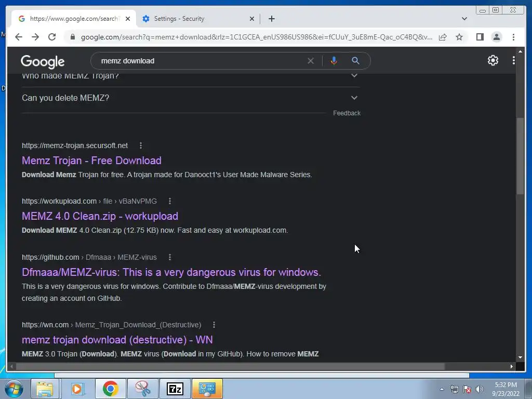Viewport: 532px width, 399px height.
Task: Click the network tray icon
Action: click(x=454, y=389)
